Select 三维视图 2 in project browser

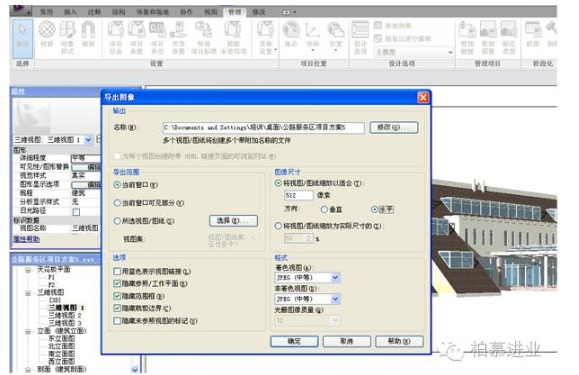65,316
